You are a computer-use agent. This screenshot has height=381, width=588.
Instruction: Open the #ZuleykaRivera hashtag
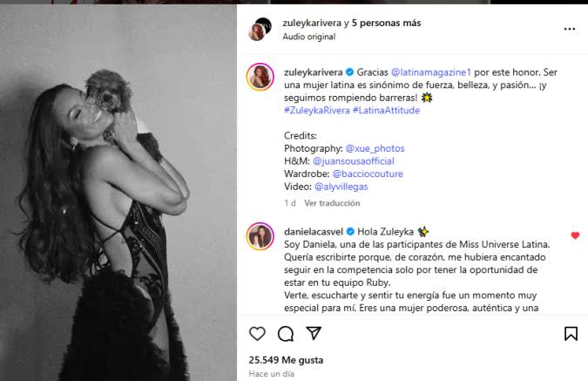click(x=317, y=111)
